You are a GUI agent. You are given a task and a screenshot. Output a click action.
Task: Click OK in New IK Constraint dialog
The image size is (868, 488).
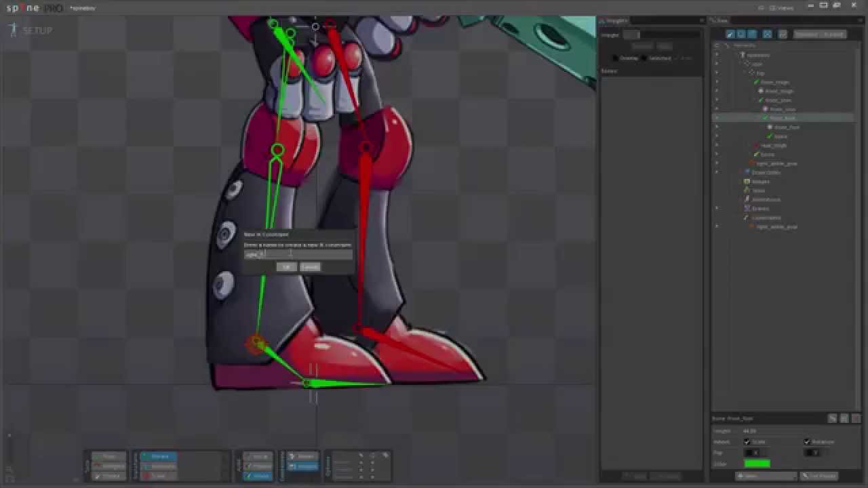coord(285,267)
